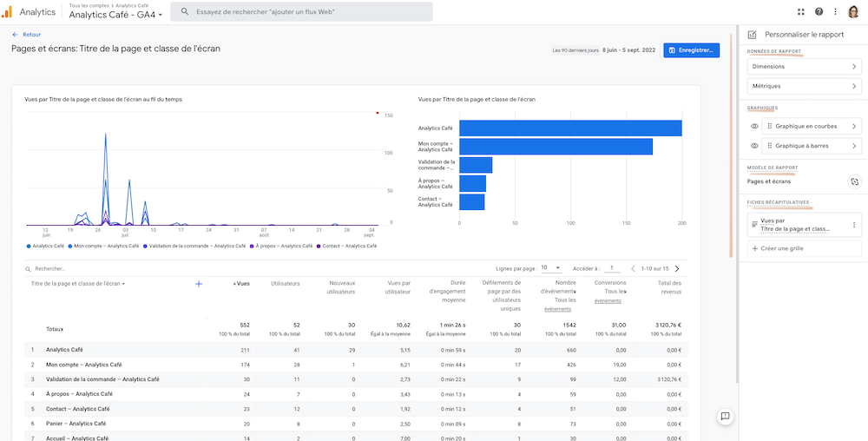Go to next table page arrow
868x441 pixels.
(677, 268)
